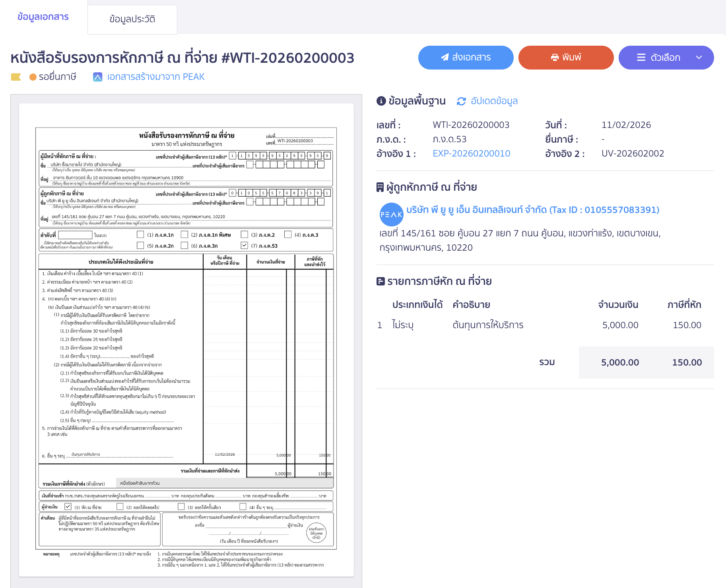Switch to the ข้อมูลประวัติ tab
Viewport: 726px width, 588px height.
click(x=132, y=19)
